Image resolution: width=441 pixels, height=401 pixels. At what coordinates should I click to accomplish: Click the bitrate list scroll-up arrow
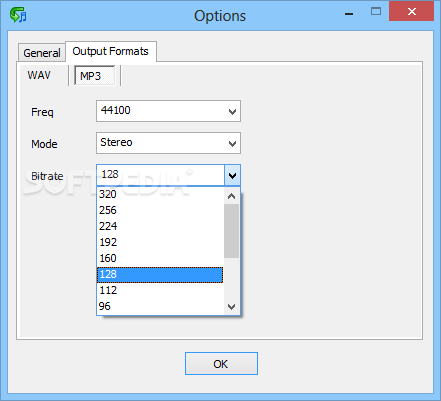coord(232,196)
